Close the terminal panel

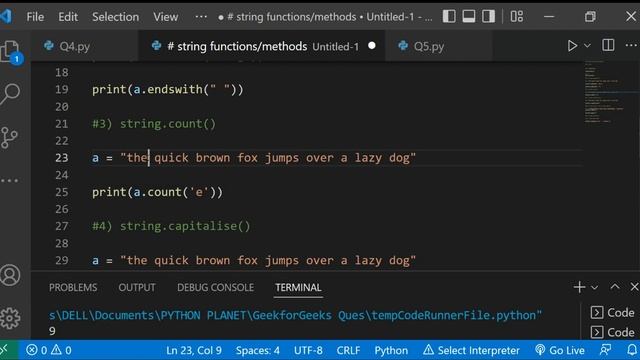[634, 287]
